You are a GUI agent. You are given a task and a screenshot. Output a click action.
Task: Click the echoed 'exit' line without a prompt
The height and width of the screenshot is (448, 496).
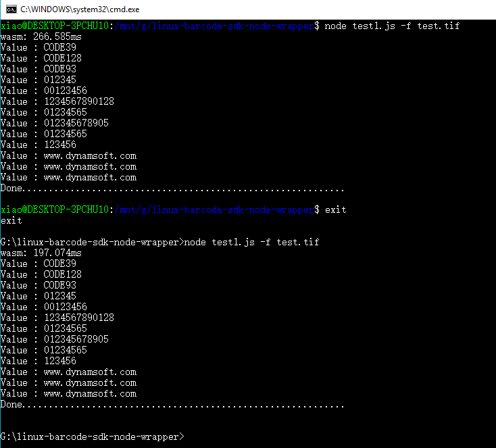coord(11,220)
